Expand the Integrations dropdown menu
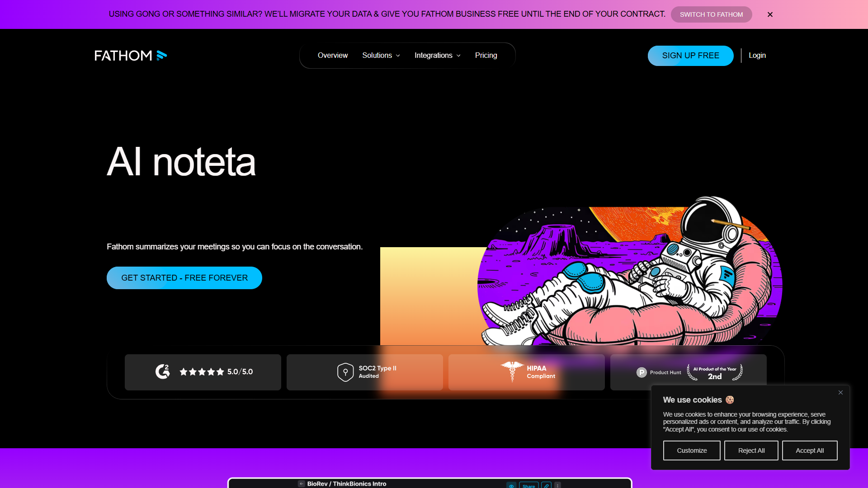Viewport: 868px width, 488px height. click(x=438, y=56)
